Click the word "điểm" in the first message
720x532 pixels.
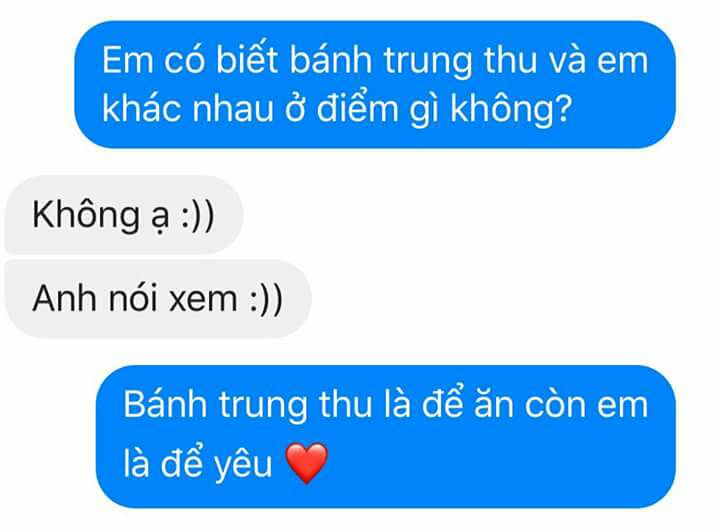tap(357, 108)
